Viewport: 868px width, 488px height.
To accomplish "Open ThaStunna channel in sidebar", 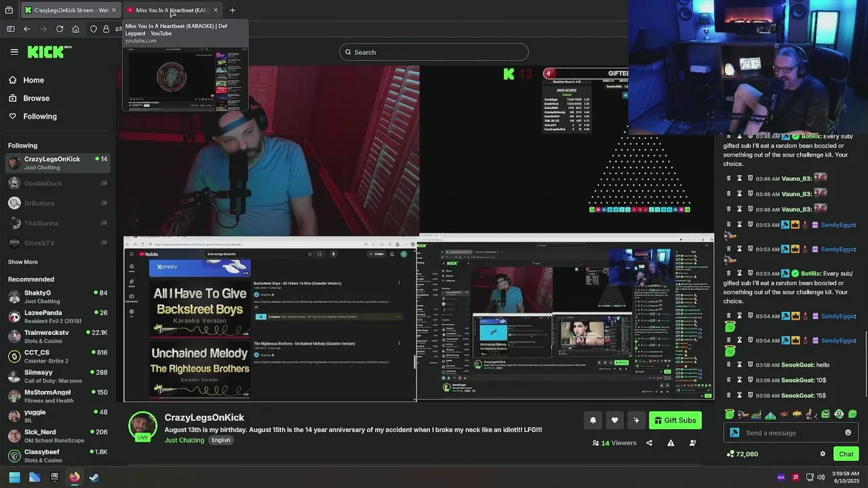I will click(x=58, y=223).
